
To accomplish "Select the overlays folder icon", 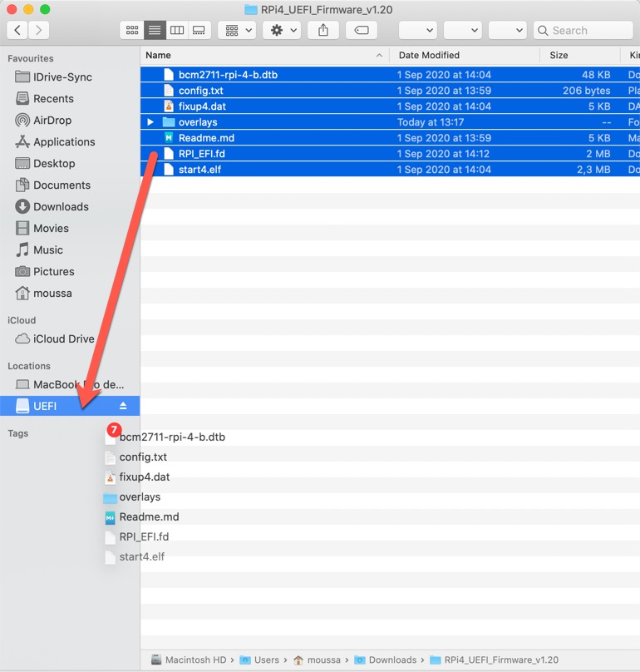I will coord(169,122).
